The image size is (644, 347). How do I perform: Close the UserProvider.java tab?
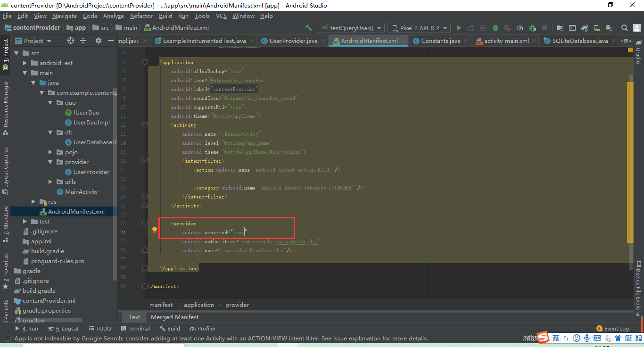[322, 41]
